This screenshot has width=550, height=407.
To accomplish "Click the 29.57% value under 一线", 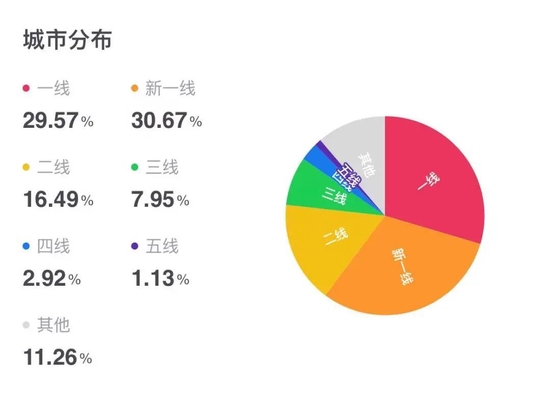I will pos(58,120).
